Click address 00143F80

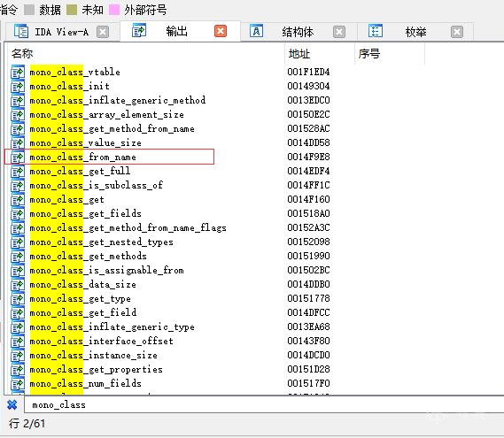click(308, 341)
